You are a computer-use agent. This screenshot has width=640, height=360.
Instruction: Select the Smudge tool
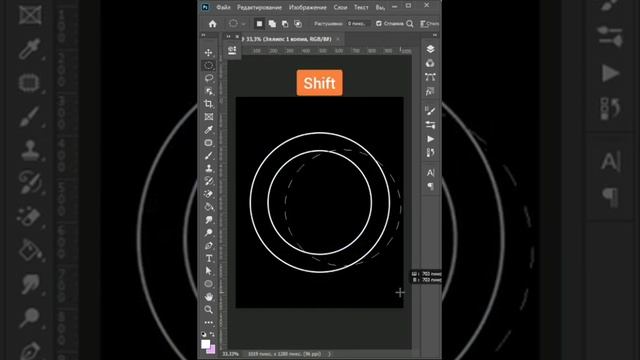click(x=209, y=220)
